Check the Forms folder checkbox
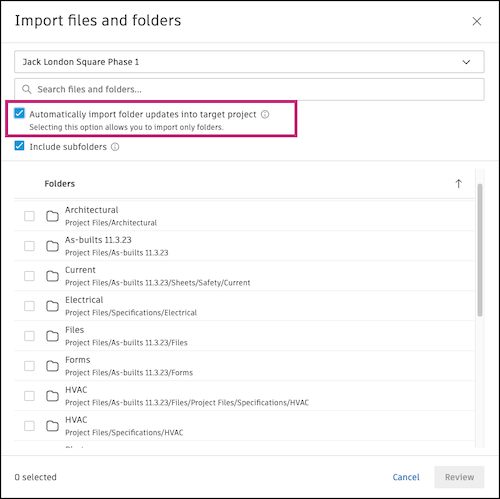This screenshot has width=500, height=499. click(29, 366)
